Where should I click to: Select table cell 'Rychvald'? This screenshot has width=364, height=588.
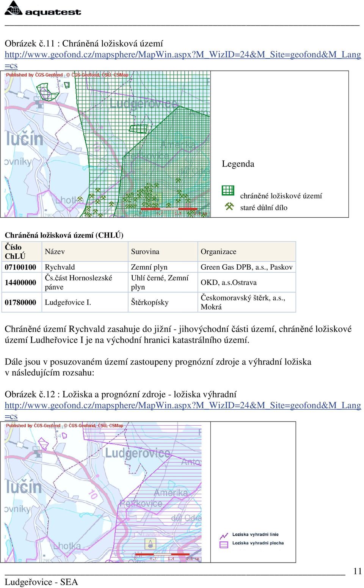pyautogui.click(x=60, y=267)
